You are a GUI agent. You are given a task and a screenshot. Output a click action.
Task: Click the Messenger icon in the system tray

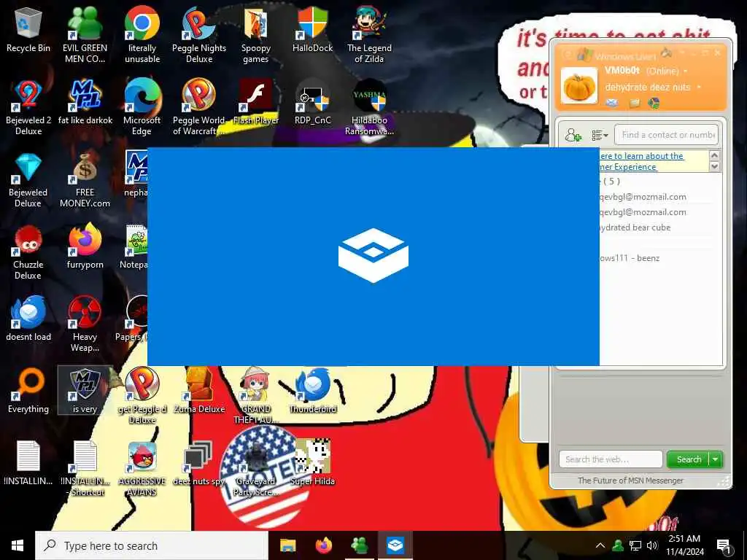coord(618,545)
